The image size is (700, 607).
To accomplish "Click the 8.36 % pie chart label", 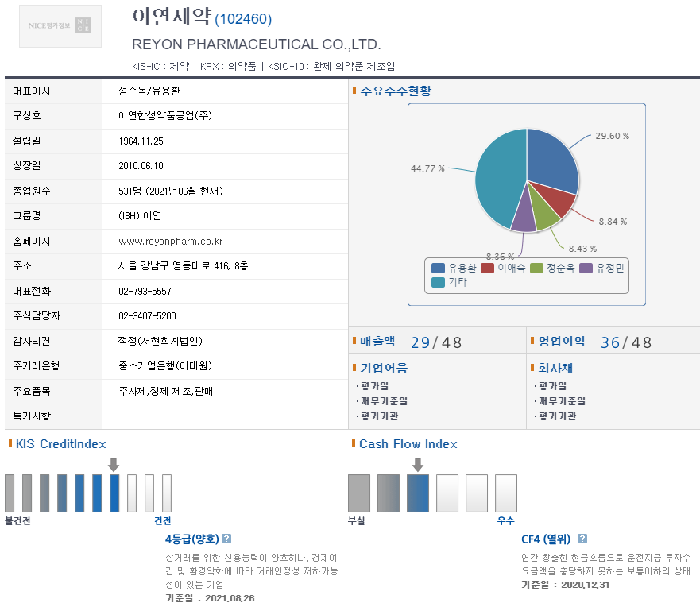I will click(x=500, y=256).
